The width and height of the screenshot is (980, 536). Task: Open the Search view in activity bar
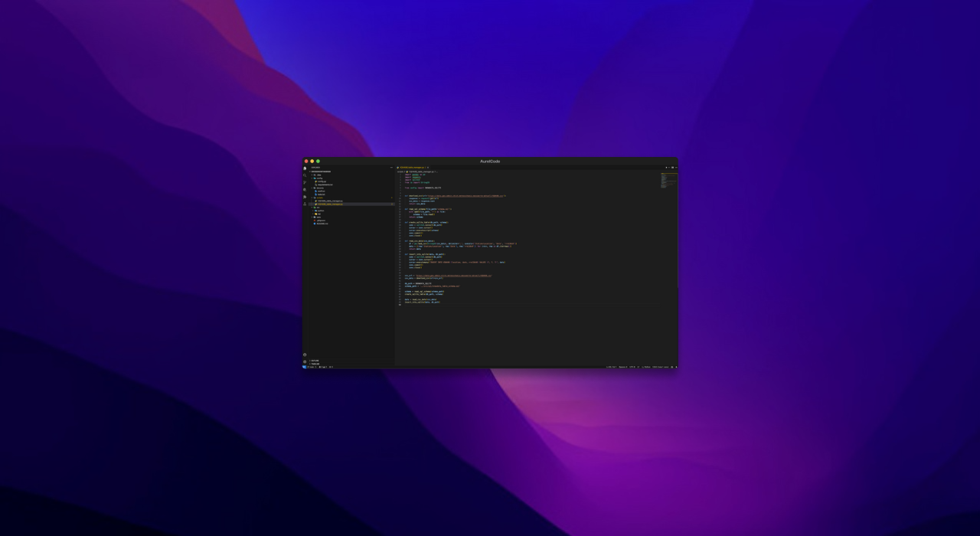coord(305,175)
